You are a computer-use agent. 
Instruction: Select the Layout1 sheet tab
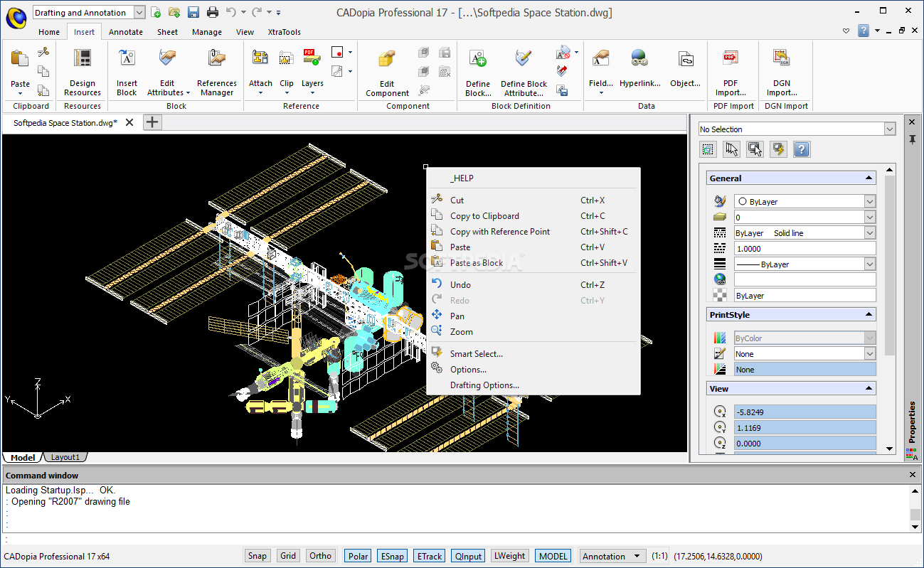[65, 457]
